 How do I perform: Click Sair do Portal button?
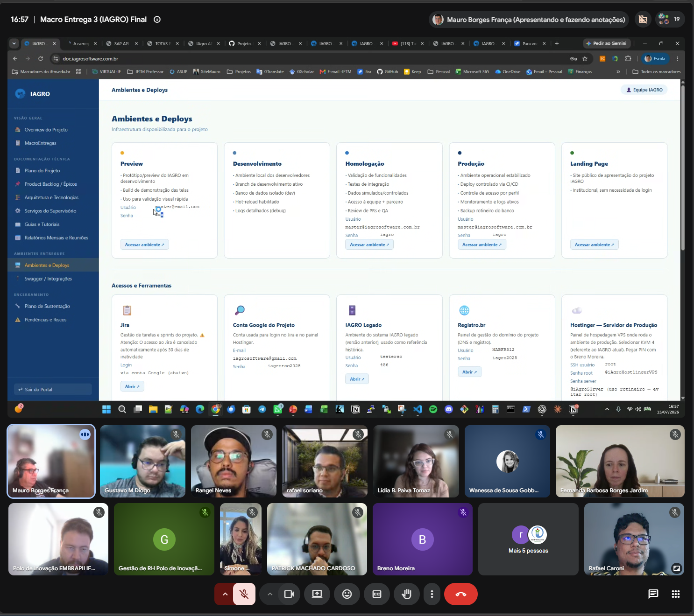click(52, 390)
